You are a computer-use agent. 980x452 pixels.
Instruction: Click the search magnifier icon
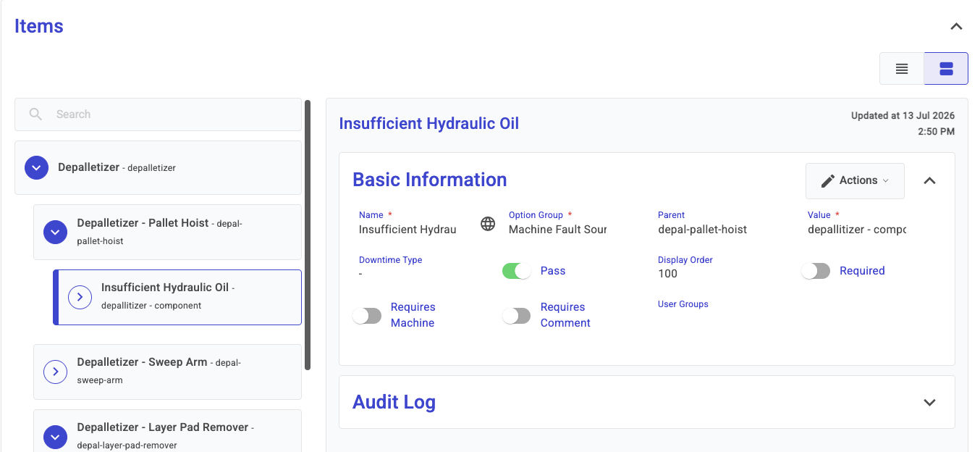[x=35, y=114]
